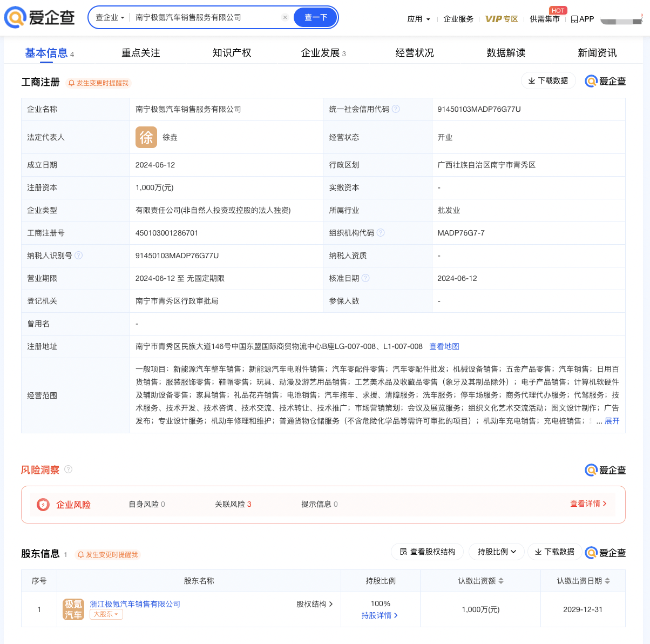This screenshot has height=644, width=650.
Task: Open 企业服务 in the header
Action: [x=458, y=19]
